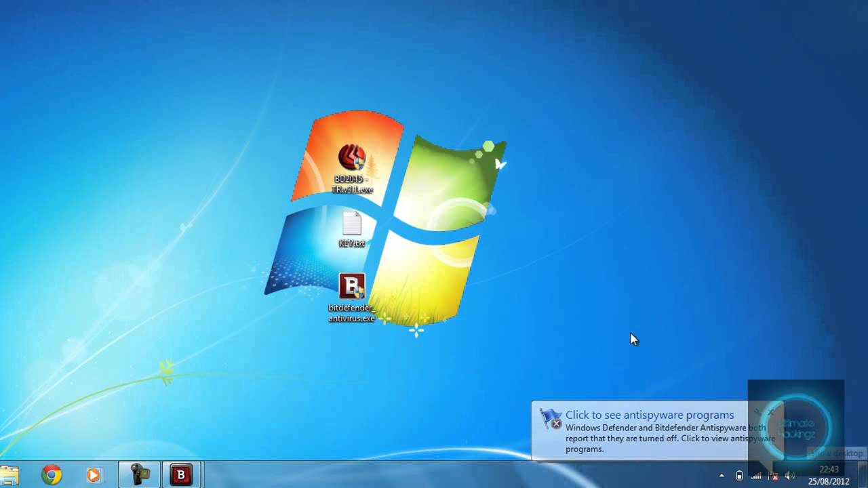The height and width of the screenshot is (488, 868).
Task: Switch to the camcorder recorder taskbar button
Action: 140,475
